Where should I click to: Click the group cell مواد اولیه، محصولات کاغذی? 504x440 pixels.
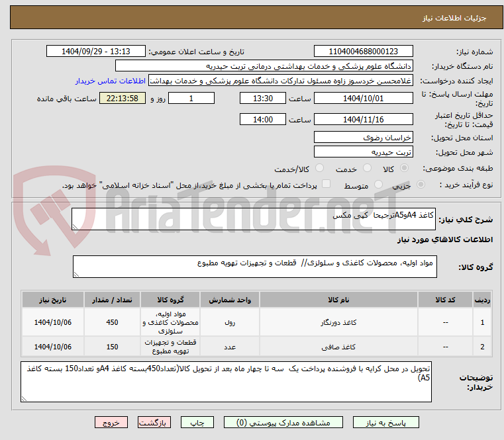(x=170, y=322)
